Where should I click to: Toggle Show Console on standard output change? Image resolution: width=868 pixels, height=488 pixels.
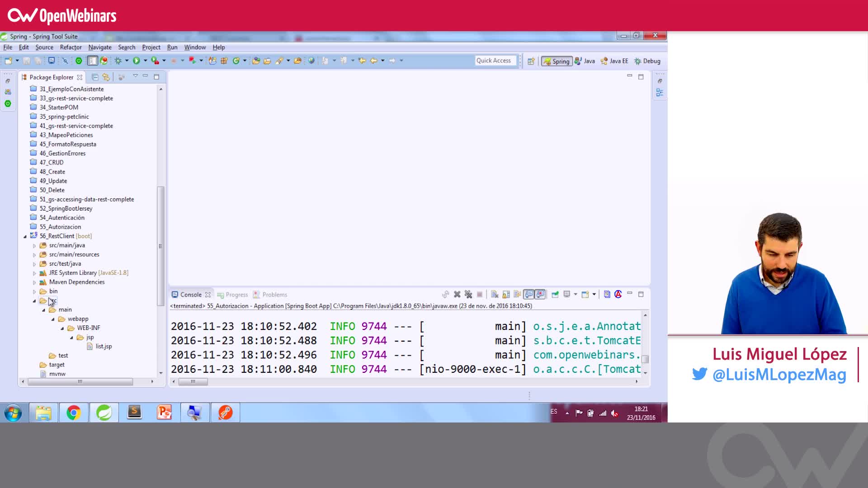(x=529, y=294)
